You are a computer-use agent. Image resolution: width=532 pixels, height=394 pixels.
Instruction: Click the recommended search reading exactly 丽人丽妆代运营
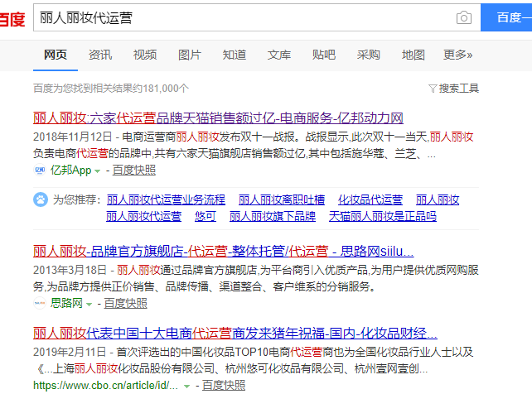point(144,216)
